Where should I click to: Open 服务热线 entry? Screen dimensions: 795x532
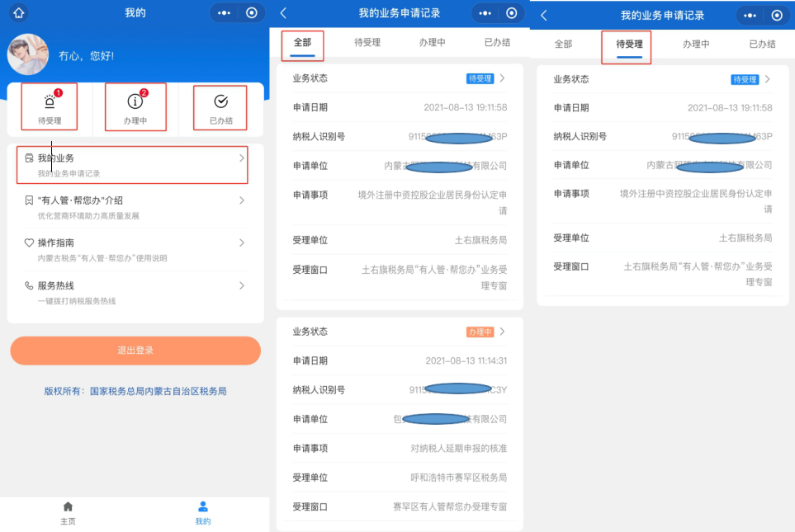[135, 293]
